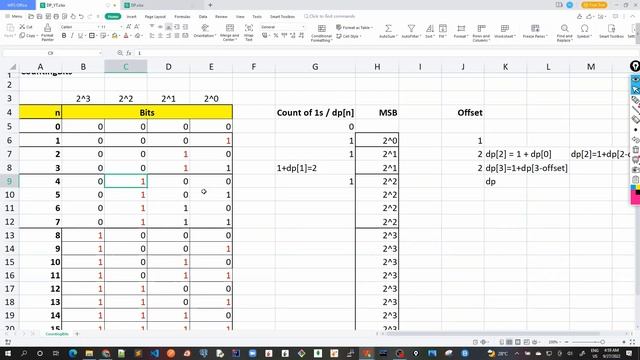
Task: Apply the red font color
Action: click(126, 36)
